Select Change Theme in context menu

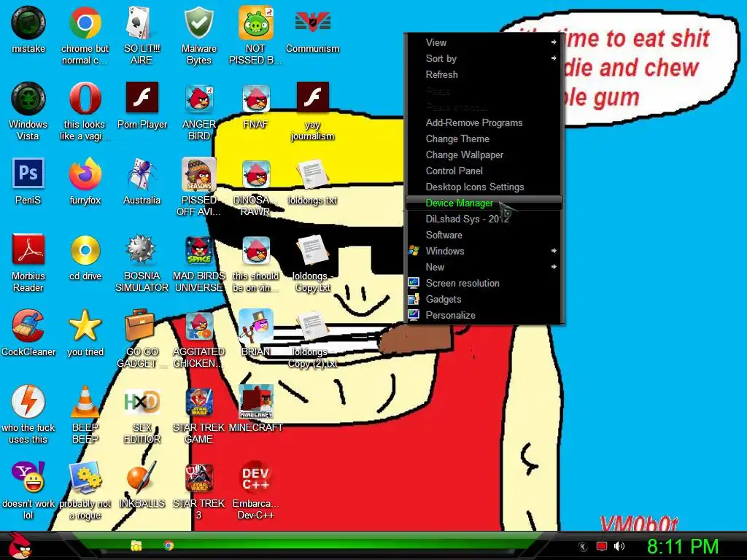point(484,139)
